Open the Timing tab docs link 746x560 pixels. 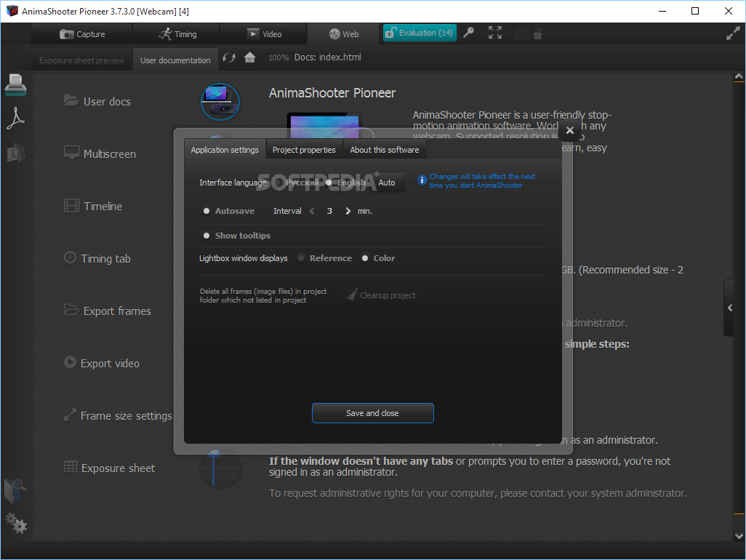tap(105, 258)
